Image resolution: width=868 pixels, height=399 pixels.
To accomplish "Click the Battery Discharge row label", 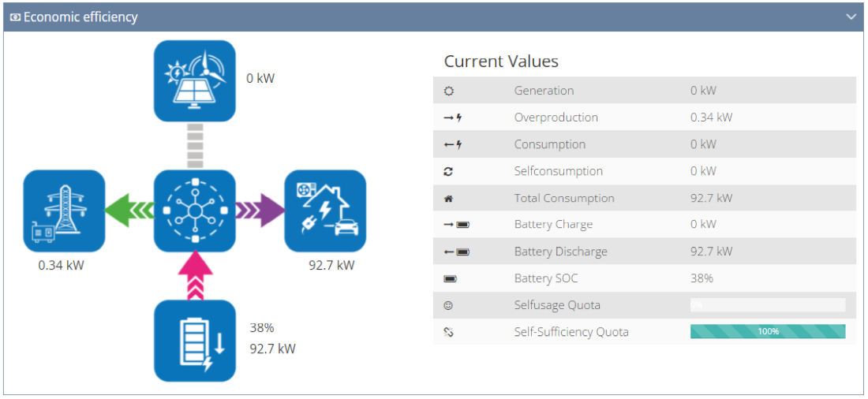I will 560,252.
